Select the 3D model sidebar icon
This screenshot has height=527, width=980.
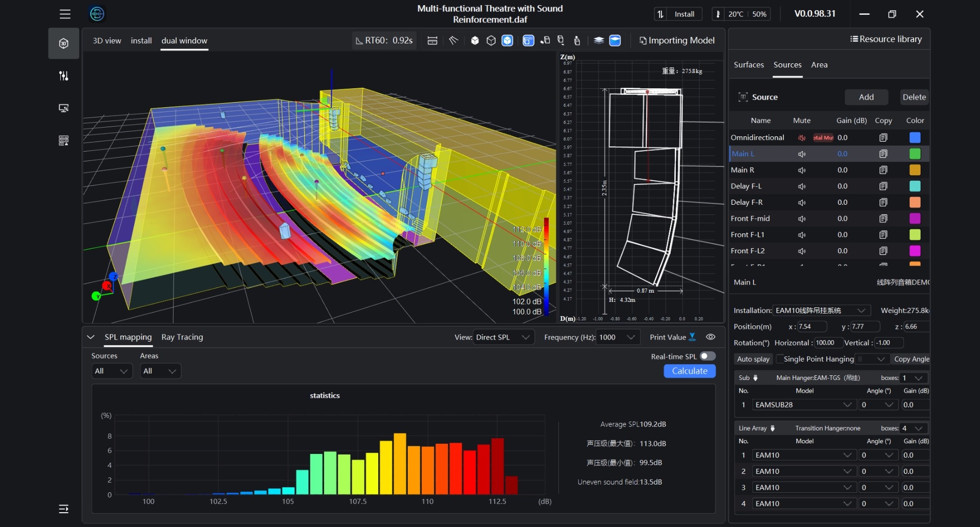pyautogui.click(x=64, y=43)
